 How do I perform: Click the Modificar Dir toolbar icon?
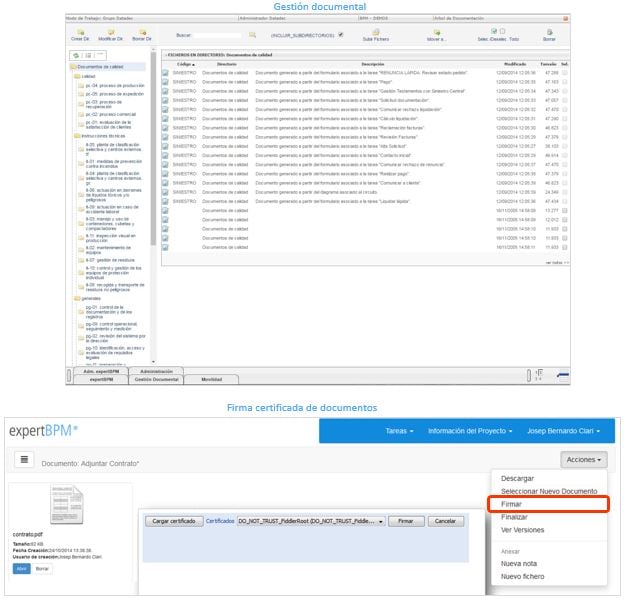coord(111,32)
